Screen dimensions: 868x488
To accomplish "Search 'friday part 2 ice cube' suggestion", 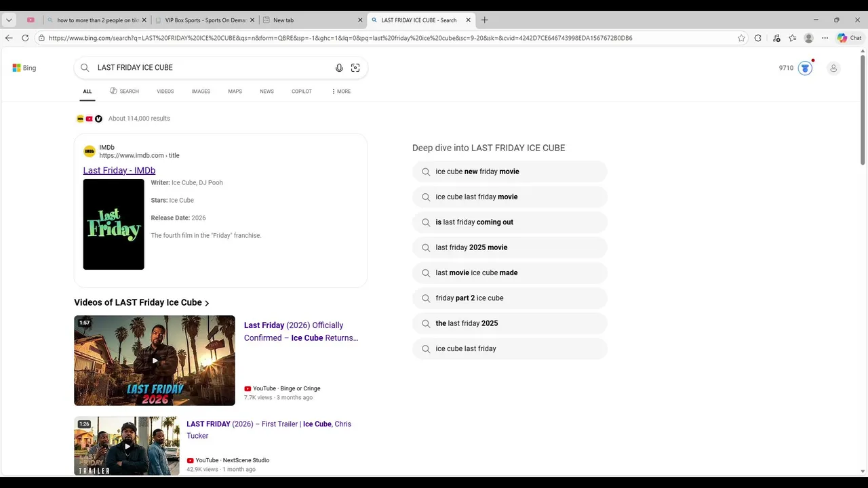I will tap(510, 298).
